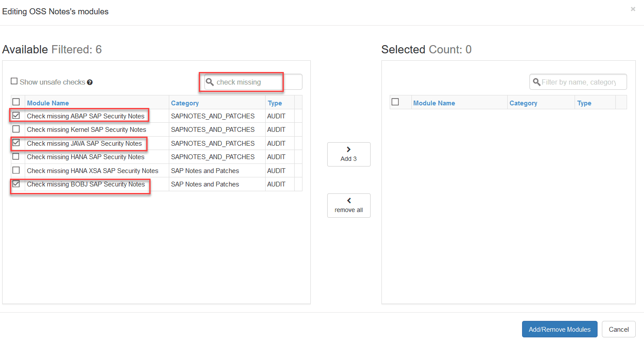644x343 pixels.
Task: Click the Add/Remove Modules button
Action: coord(559,329)
